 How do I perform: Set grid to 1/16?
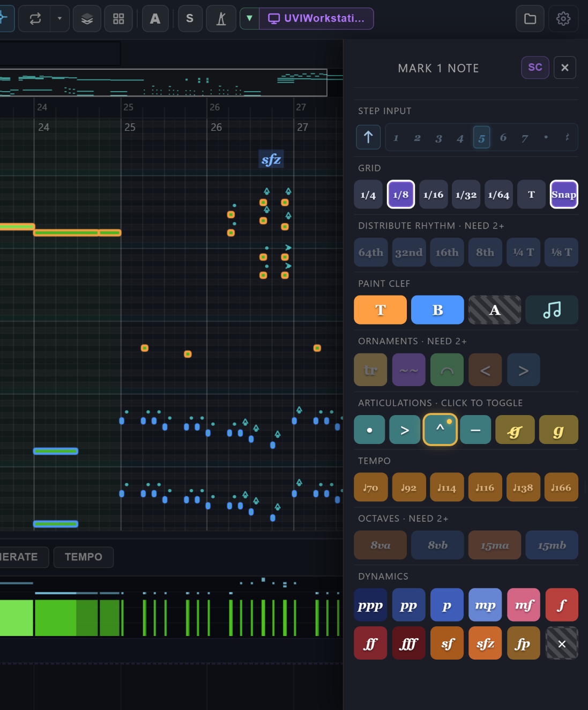tap(434, 195)
